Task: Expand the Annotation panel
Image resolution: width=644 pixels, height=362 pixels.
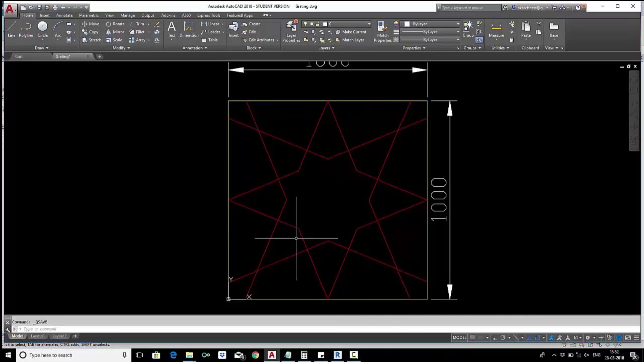Action: point(195,48)
